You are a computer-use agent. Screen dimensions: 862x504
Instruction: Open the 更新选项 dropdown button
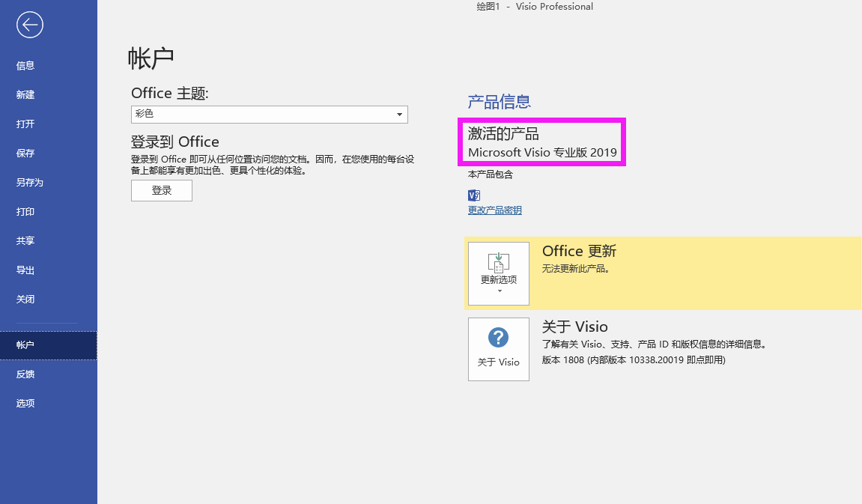click(498, 273)
